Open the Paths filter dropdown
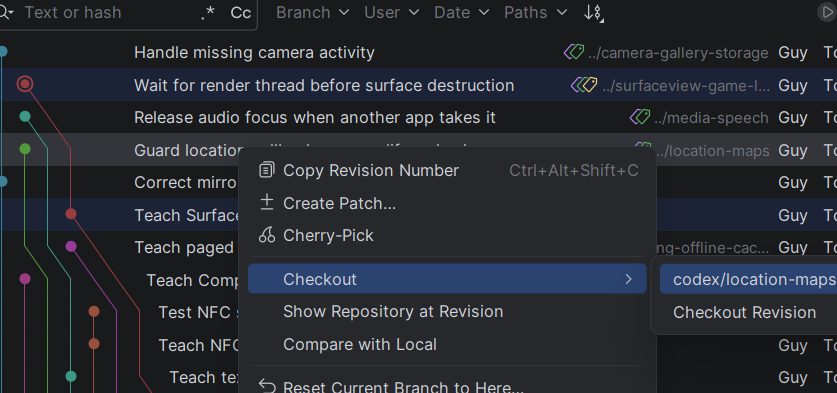837x393 pixels. [535, 12]
